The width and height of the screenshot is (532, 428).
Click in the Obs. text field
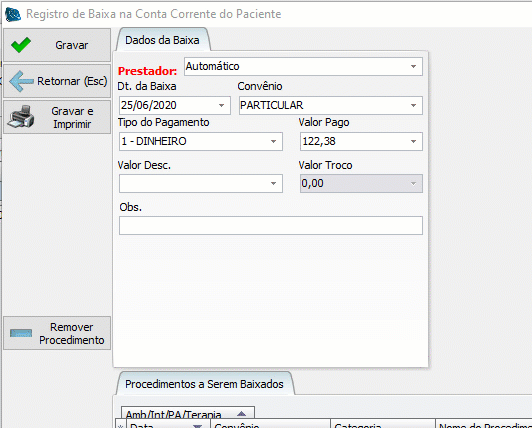pos(271,225)
